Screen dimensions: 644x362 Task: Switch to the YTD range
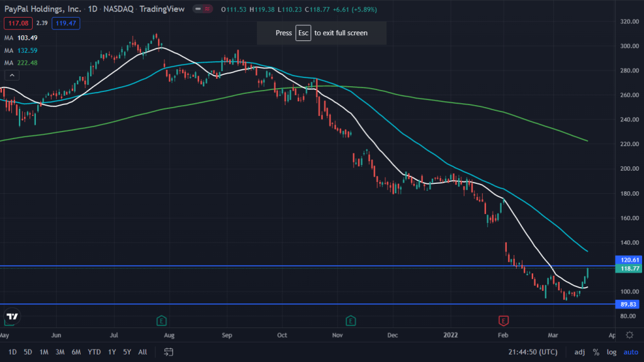[x=94, y=351]
